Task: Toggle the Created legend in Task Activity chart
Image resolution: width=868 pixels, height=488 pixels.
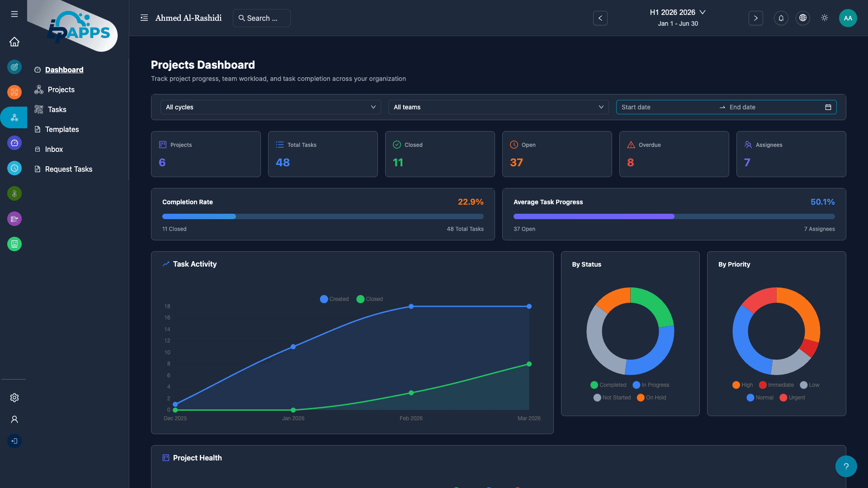Action: coord(335,299)
